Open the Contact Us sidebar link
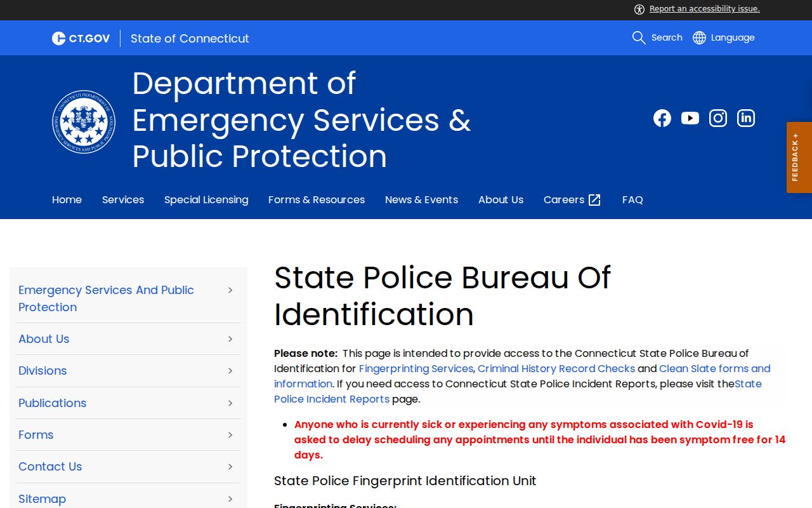The height and width of the screenshot is (508, 812). point(50,467)
